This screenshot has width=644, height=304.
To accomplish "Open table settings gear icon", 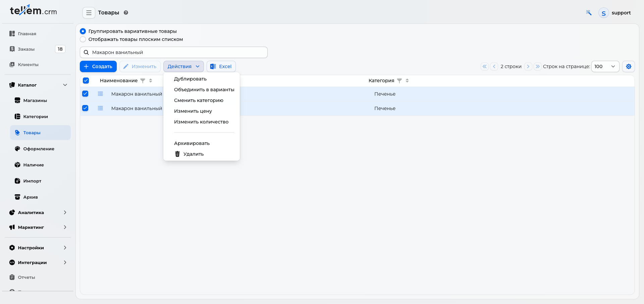I will coord(629,66).
